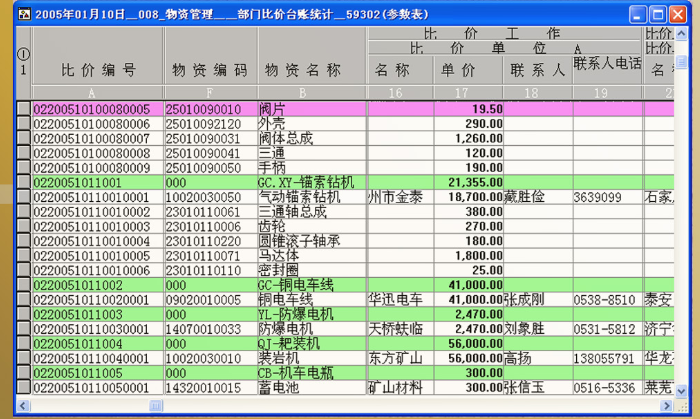Maximize the 部门比价台账统计 window
700x419 pixels.
click(x=659, y=14)
